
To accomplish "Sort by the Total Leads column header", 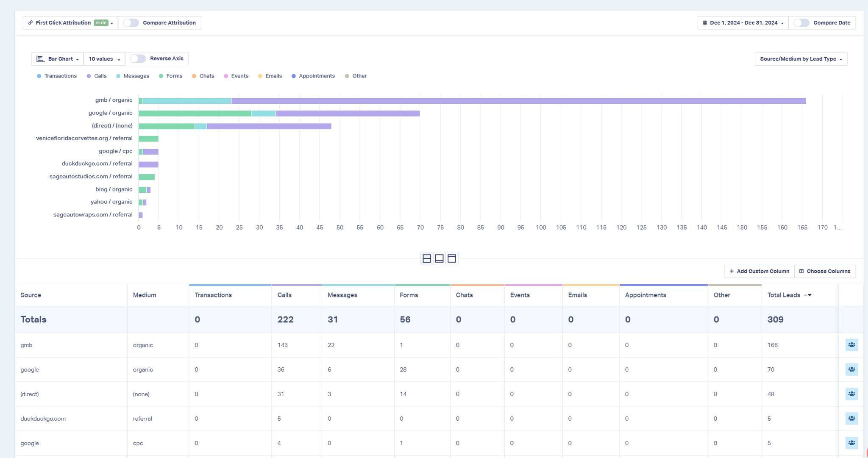I will tap(784, 295).
